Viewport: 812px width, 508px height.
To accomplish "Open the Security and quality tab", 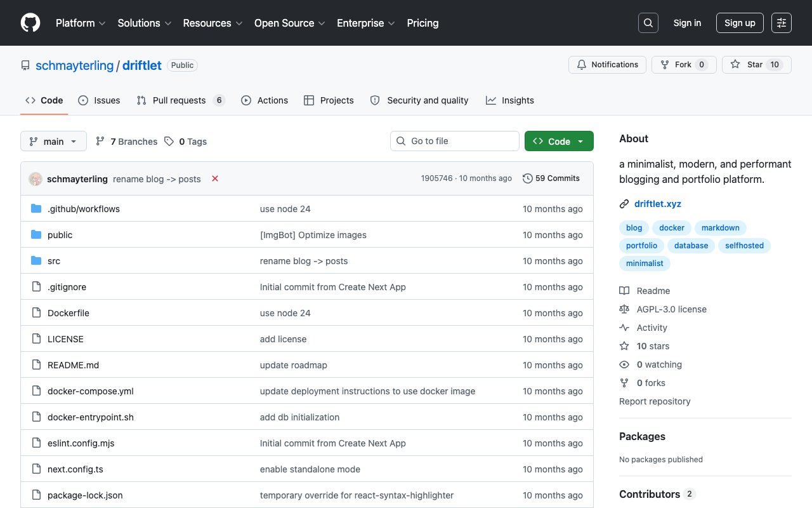I will (419, 100).
